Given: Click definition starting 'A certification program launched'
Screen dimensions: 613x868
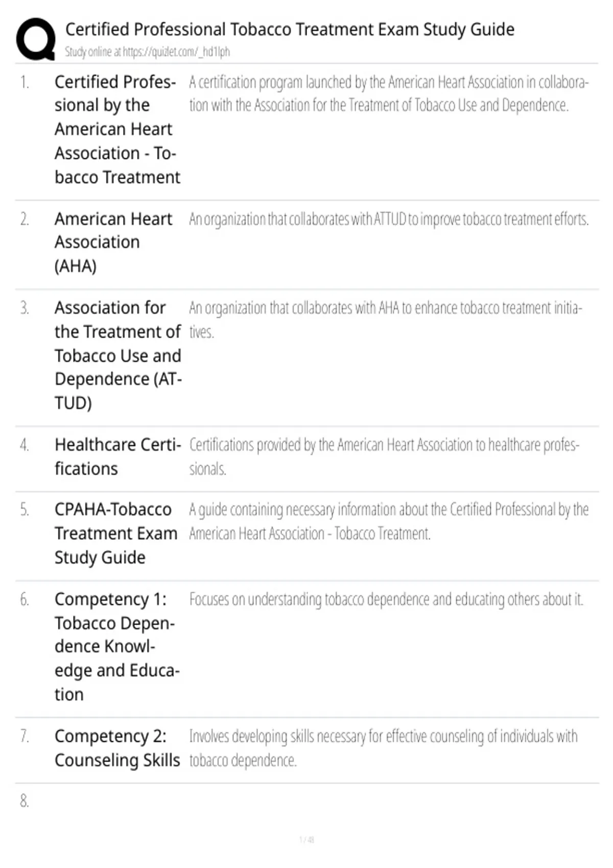Looking at the screenshot, I should (389, 93).
